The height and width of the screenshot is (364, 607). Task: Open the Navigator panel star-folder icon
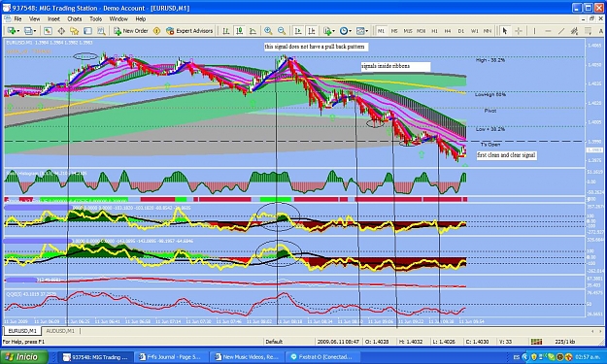click(x=75, y=31)
